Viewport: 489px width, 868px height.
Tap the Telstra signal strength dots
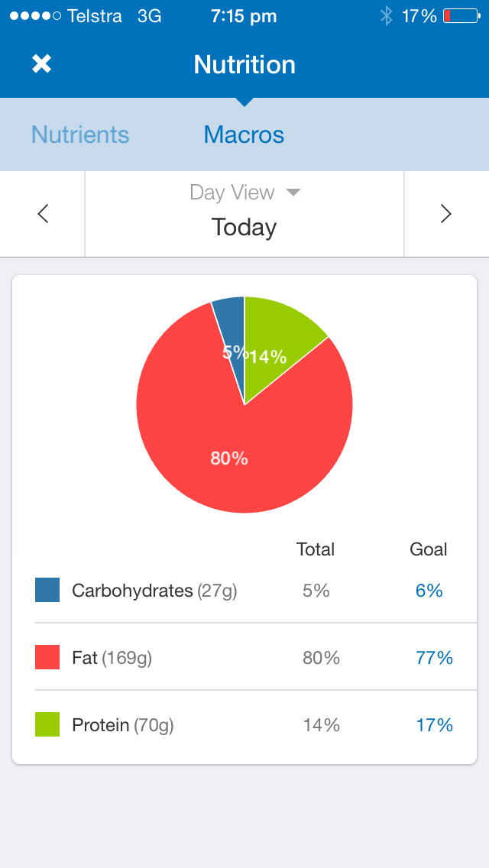coord(35,16)
